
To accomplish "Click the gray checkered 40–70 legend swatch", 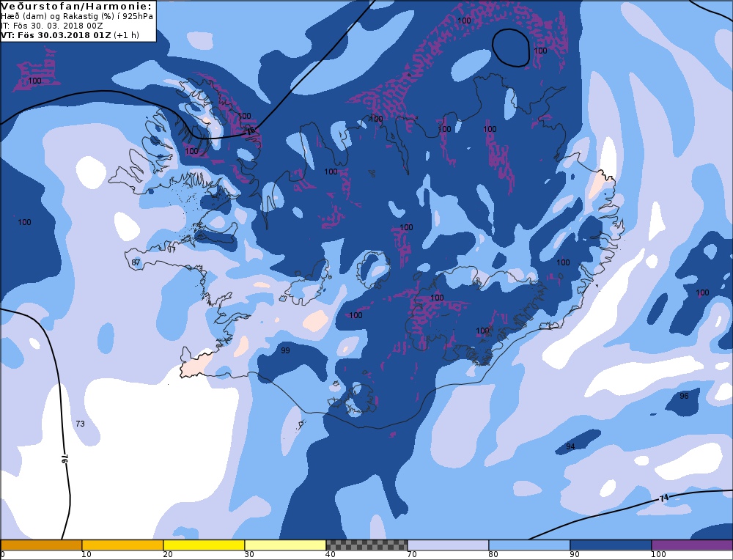I will tap(366, 545).
